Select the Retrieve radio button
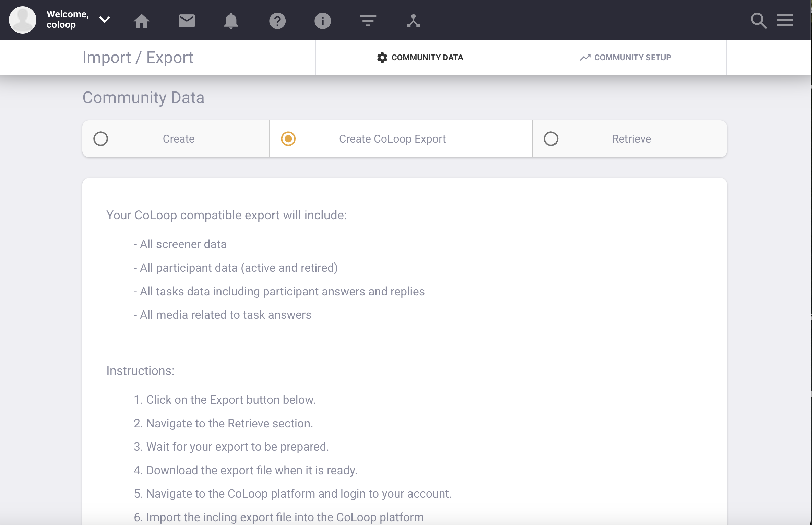 [551, 139]
